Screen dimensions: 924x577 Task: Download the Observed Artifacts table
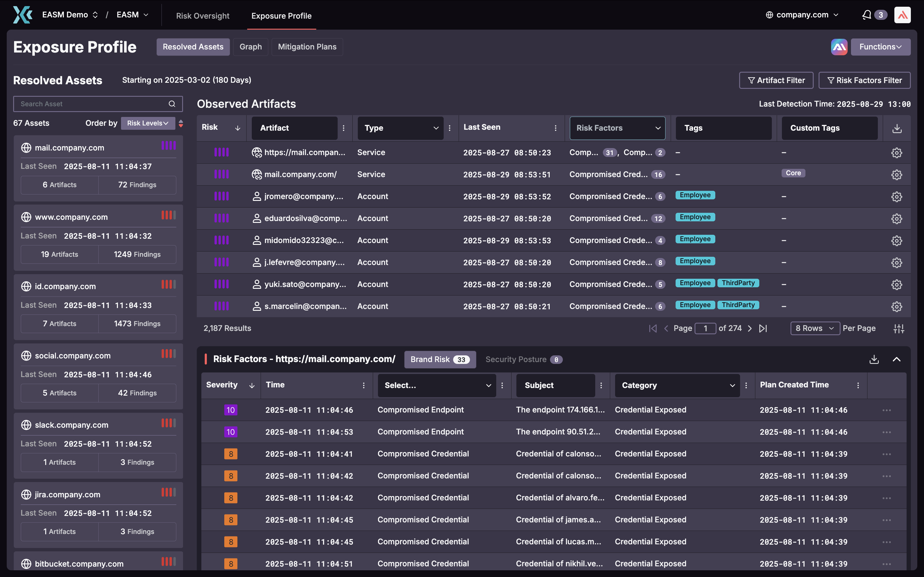pyautogui.click(x=897, y=129)
